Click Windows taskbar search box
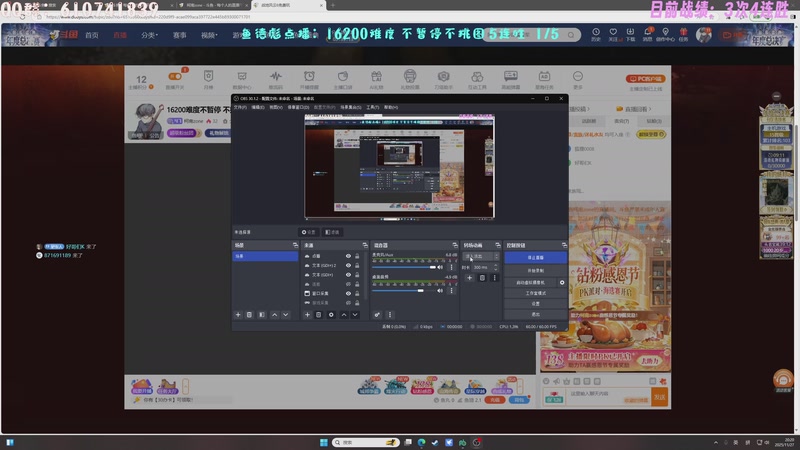 click(366, 442)
